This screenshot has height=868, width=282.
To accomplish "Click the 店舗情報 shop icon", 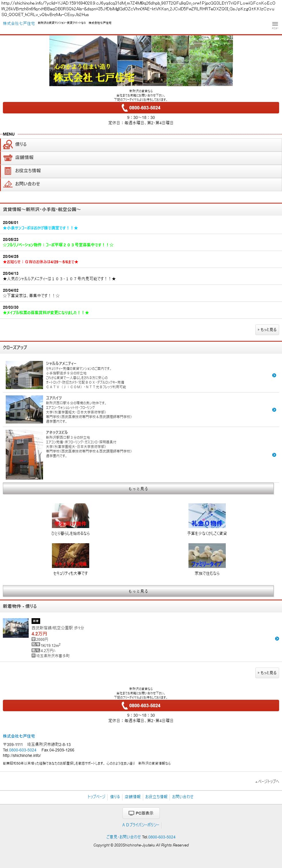I will coord(8,158).
